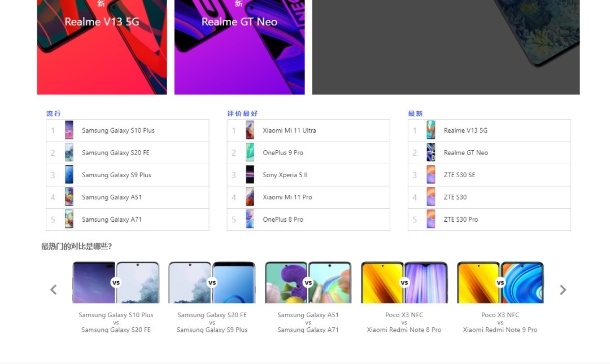
Task: Click the Samsung Galaxy S20 FE phone icon
Action: coord(69,152)
